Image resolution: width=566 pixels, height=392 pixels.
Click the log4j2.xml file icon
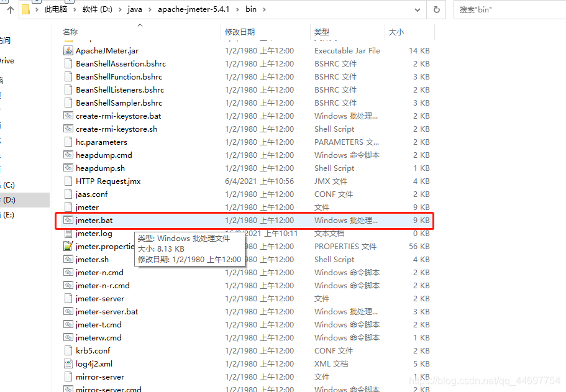(68, 363)
